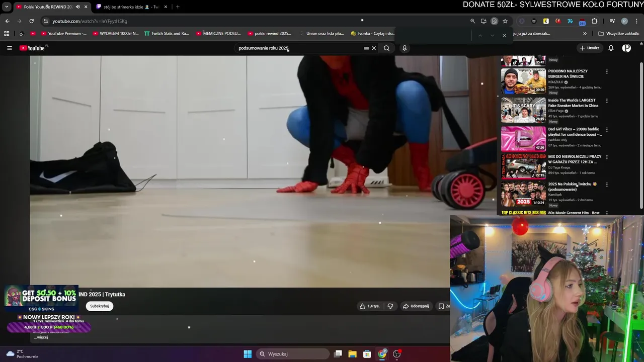Image resolution: width=644 pixels, height=362 pixels.
Task: Click the find bar previous result arrow
Action: [480, 35]
